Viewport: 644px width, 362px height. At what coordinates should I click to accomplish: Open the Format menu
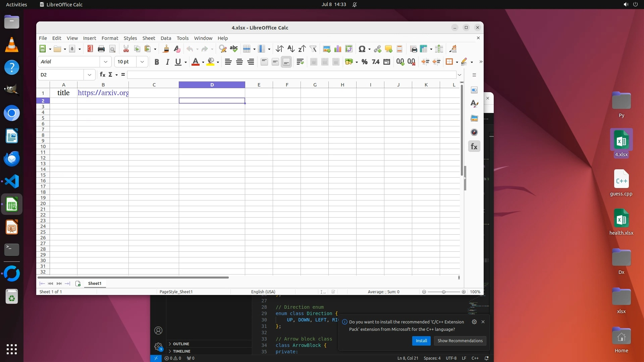[x=110, y=38]
